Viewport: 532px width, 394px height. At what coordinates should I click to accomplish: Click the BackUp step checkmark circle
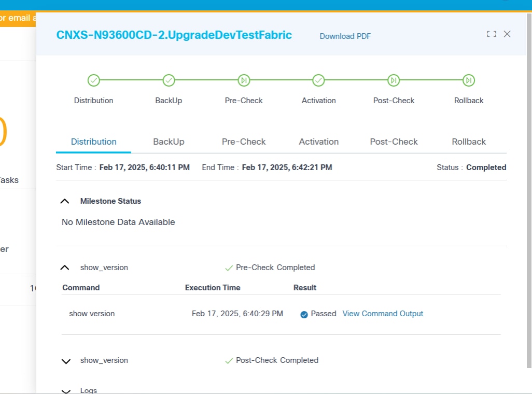pos(169,80)
